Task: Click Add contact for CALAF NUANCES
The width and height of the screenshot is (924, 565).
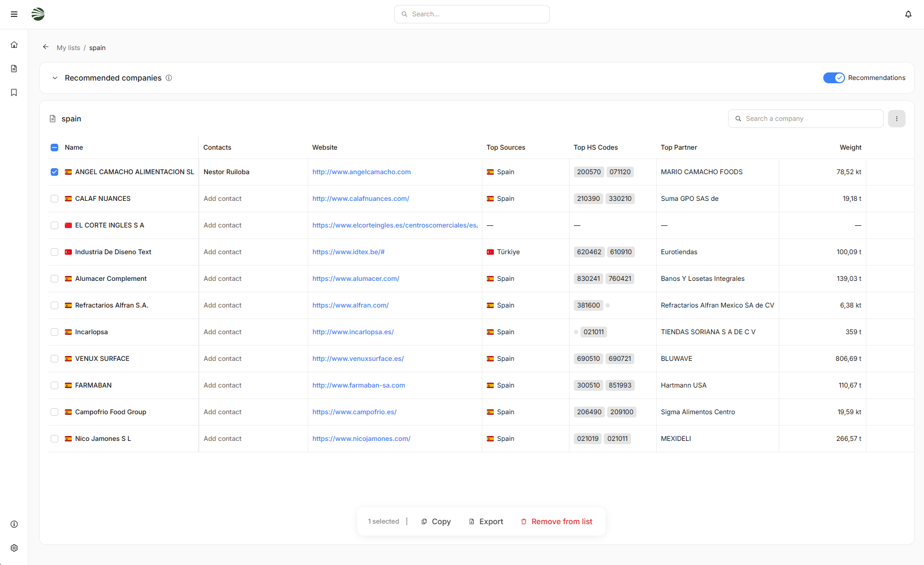Action: pos(223,199)
